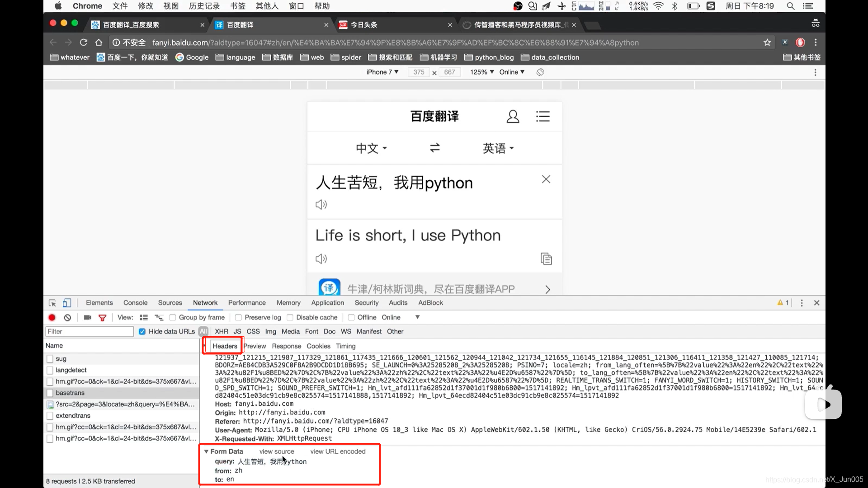Play audio of the Chinese source text
868x488 pixels.
pyautogui.click(x=321, y=205)
